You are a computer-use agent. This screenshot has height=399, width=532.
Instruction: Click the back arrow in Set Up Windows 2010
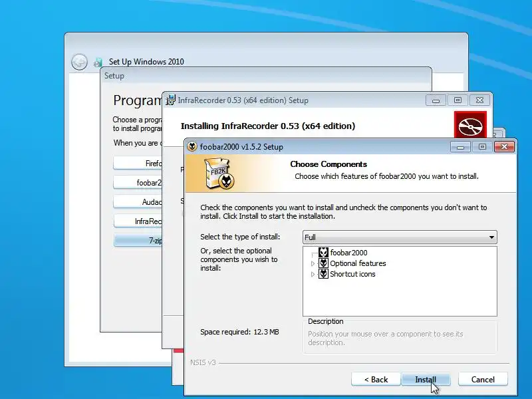79,62
